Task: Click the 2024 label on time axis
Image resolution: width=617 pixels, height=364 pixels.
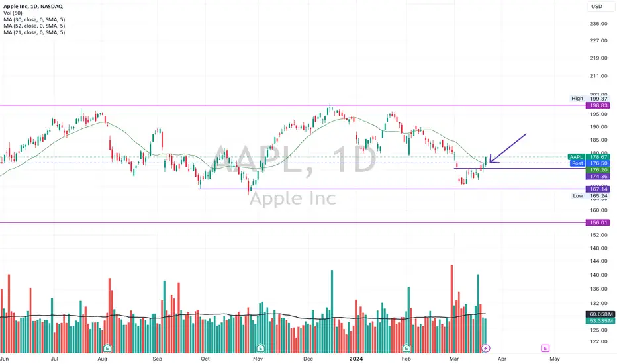Action: [x=356, y=359]
